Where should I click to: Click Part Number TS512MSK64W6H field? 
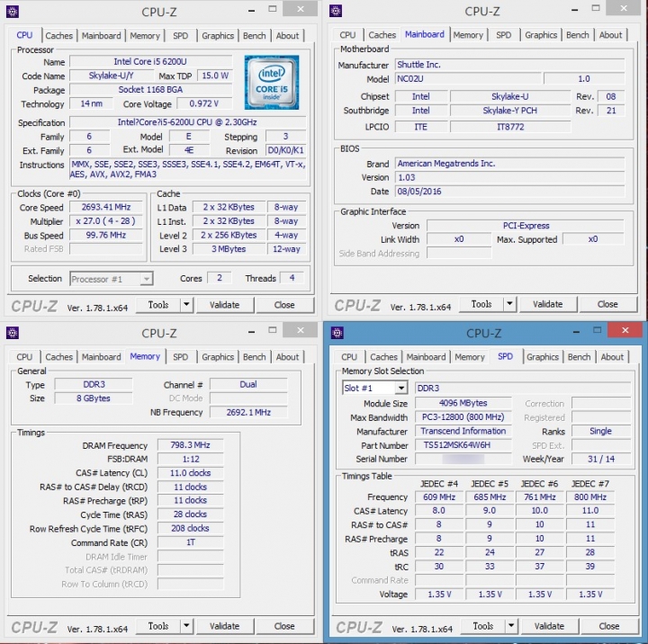click(463, 445)
